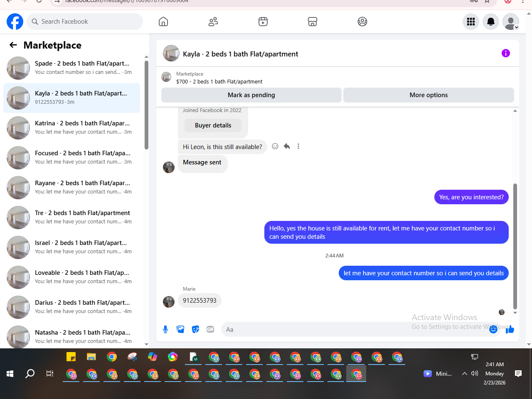The height and width of the screenshot is (399, 532).
Task: Open the Windows notification center
Action: click(518, 374)
